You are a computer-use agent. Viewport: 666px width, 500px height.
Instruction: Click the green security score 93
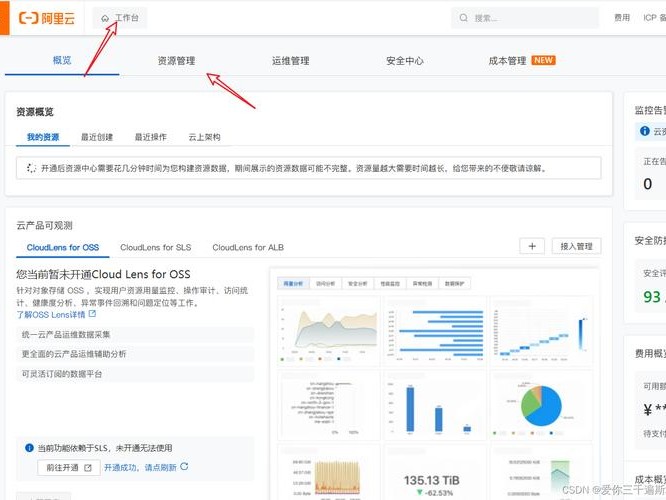652,297
